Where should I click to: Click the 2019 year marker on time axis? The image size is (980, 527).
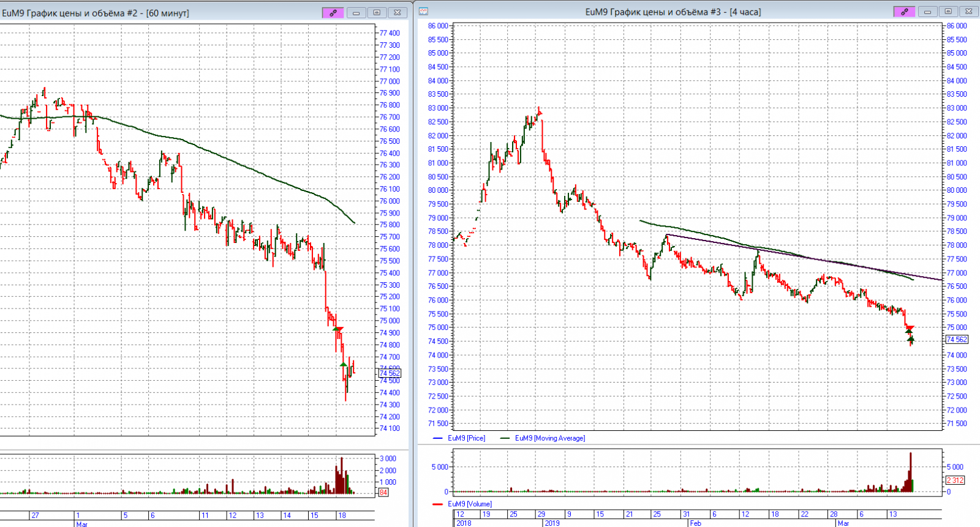[x=552, y=523]
